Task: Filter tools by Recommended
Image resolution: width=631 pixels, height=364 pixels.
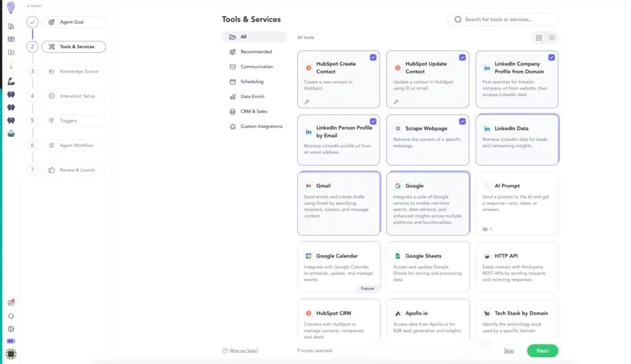Action: [254, 52]
